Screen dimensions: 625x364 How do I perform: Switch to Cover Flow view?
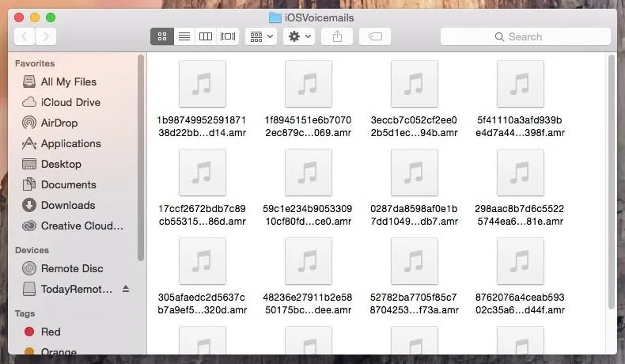(x=228, y=36)
